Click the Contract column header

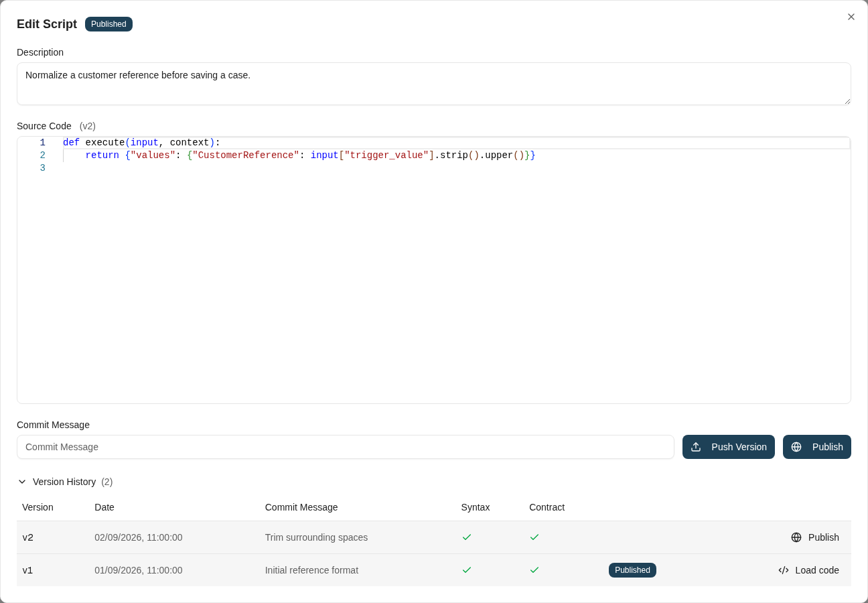click(547, 507)
